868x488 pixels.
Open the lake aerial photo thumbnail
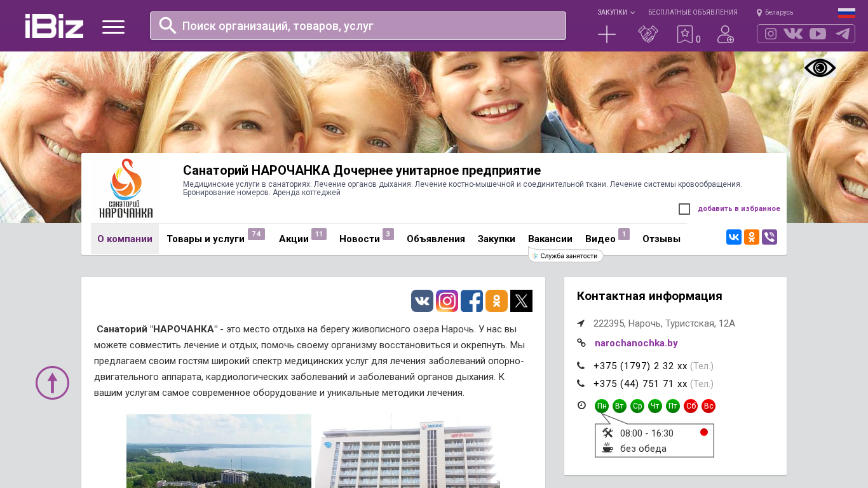[x=219, y=451]
